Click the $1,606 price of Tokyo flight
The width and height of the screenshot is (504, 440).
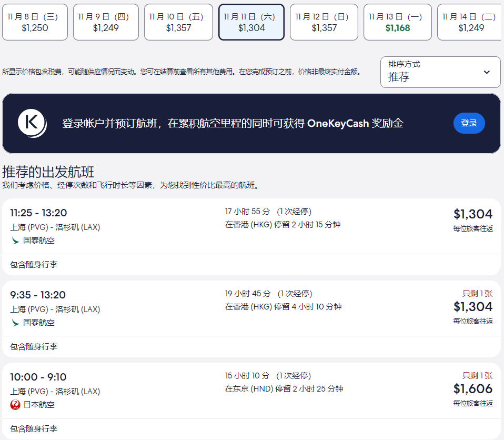click(x=472, y=389)
